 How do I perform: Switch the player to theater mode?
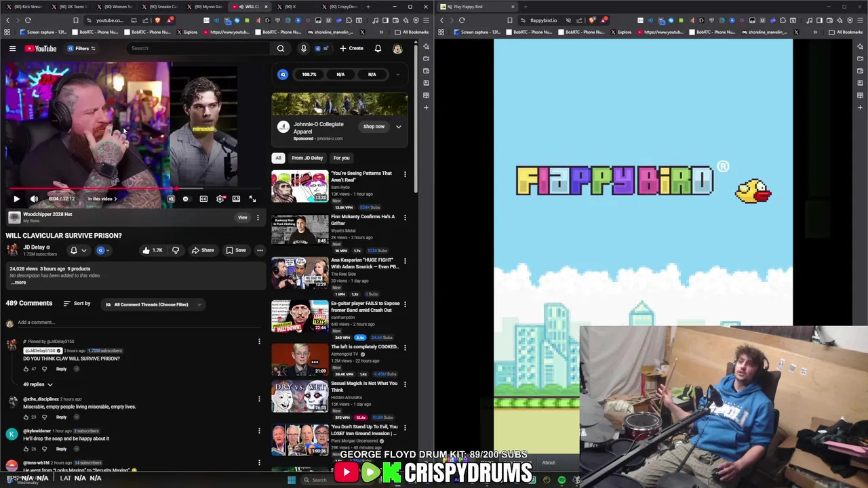[236, 199]
